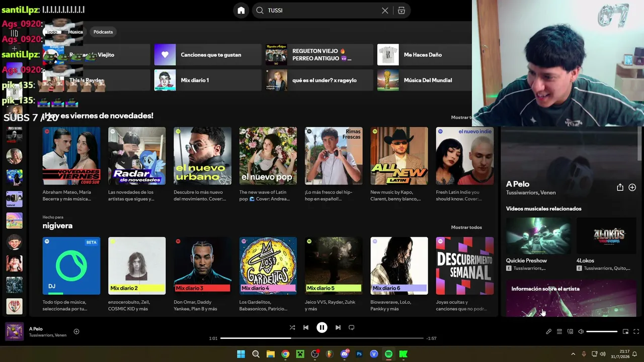Skip to the previous track

306,327
